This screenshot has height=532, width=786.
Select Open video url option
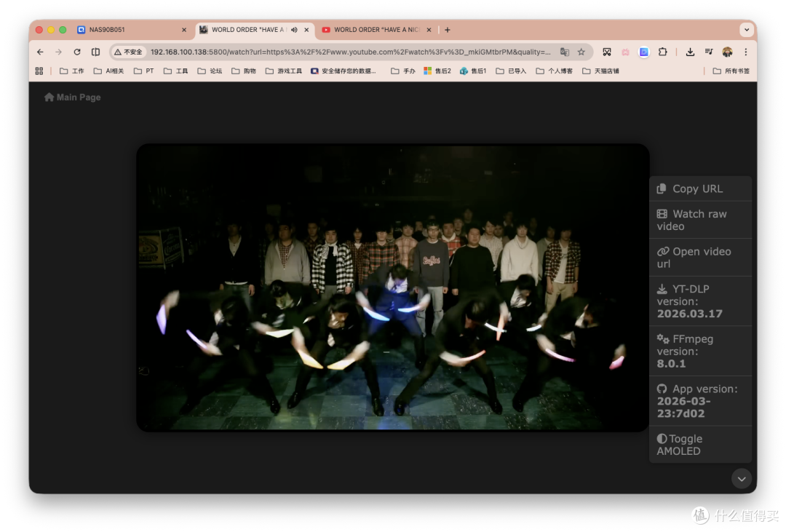[700, 257]
